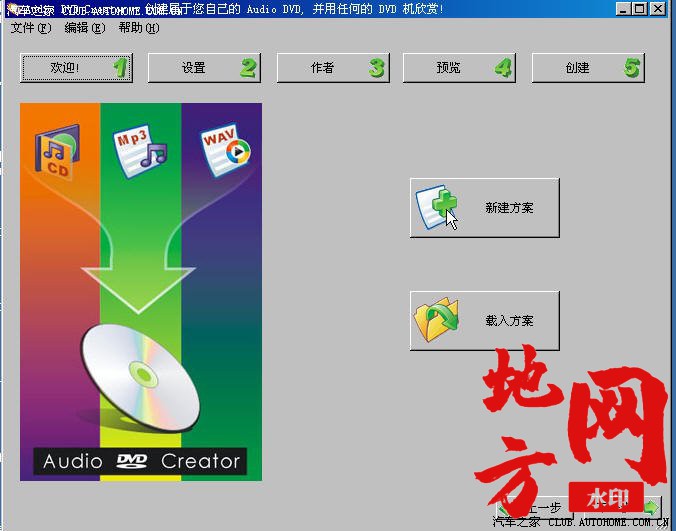Screen dimensions: 676x531
Task: Switch to step 5 创建 tab
Action: tap(588, 68)
